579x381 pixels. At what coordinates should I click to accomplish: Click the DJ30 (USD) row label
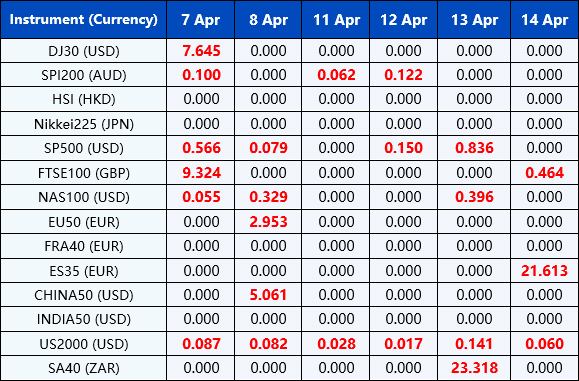[84, 51]
